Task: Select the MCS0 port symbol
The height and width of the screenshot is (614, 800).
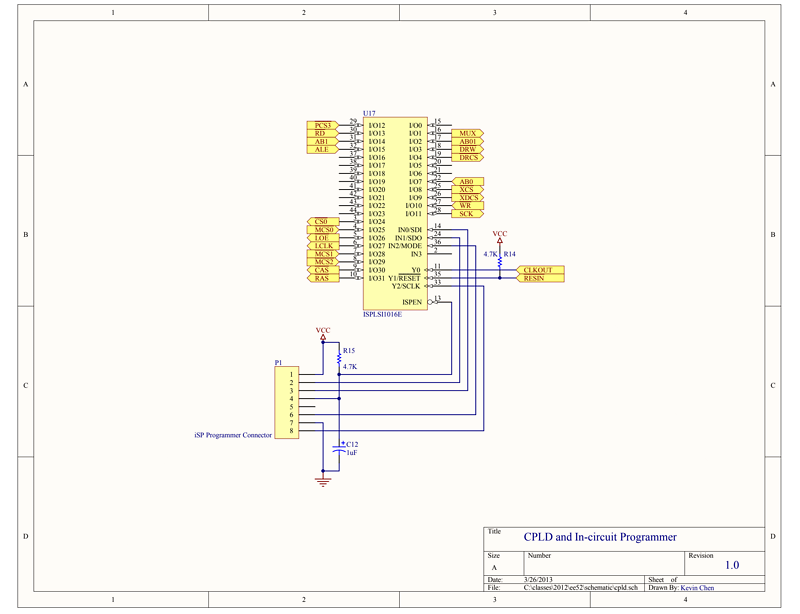Action: pos(322,230)
